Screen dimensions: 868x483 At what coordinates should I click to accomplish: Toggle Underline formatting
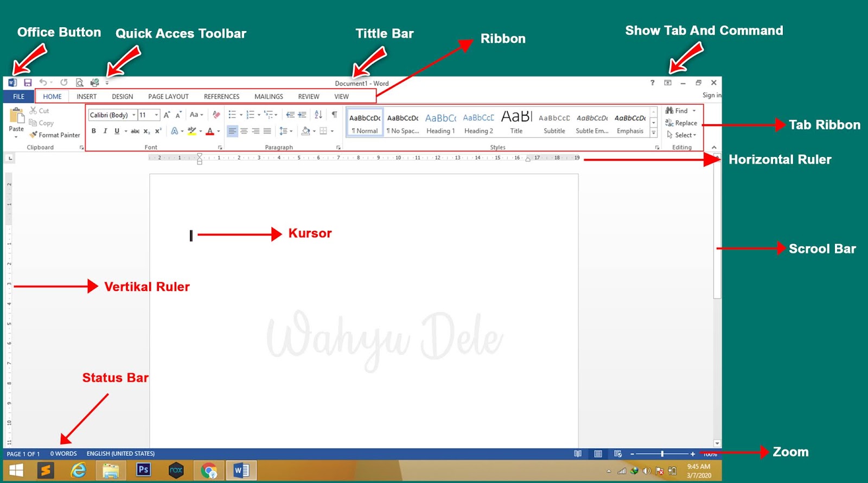(117, 131)
